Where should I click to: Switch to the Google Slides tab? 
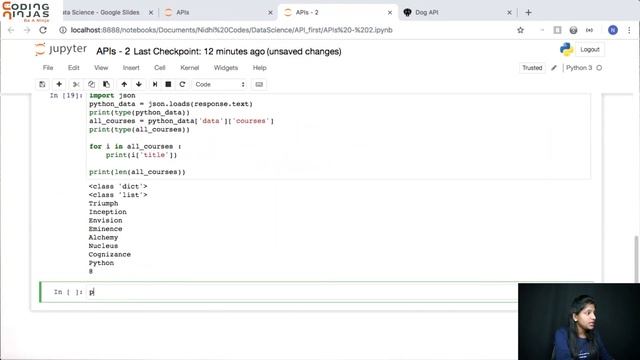[x=101, y=13]
